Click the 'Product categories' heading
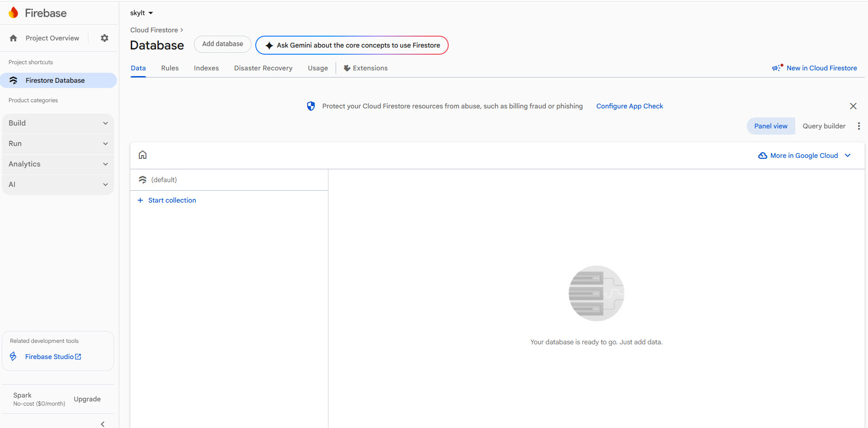This screenshot has height=428, width=868. (x=33, y=100)
